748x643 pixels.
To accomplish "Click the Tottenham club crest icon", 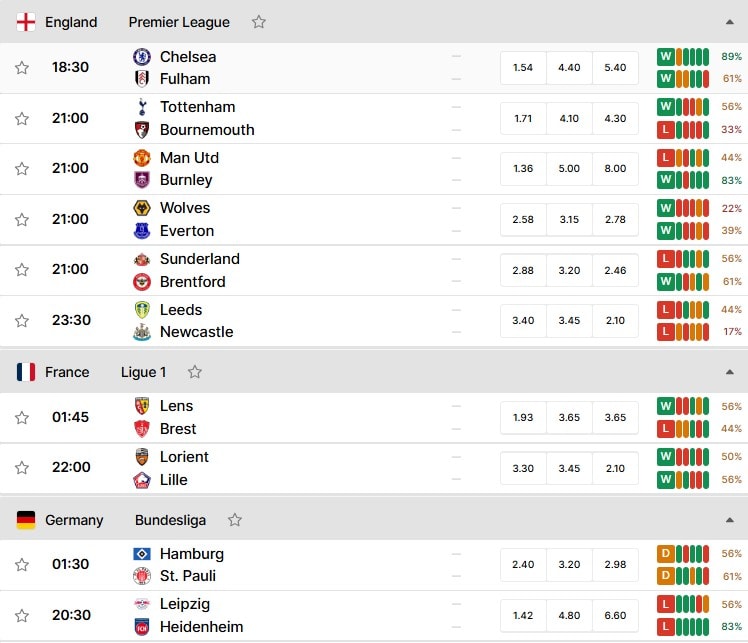I will [142, 107].
